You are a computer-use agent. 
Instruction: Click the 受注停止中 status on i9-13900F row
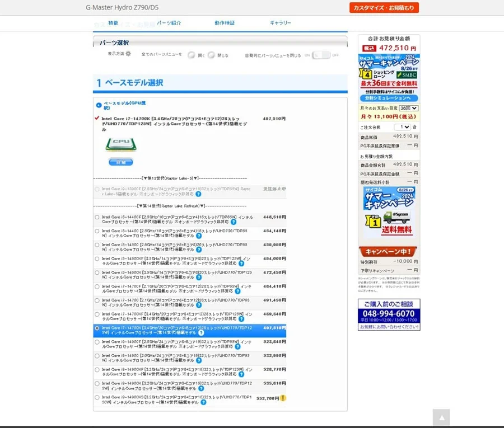(x=274, y=189)
